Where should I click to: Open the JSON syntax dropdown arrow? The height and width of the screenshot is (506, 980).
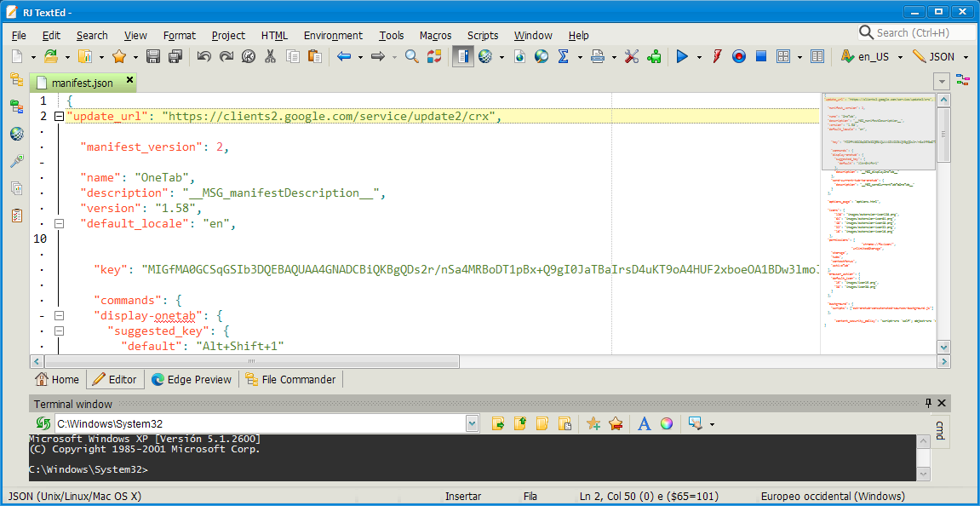click(965, 57)
